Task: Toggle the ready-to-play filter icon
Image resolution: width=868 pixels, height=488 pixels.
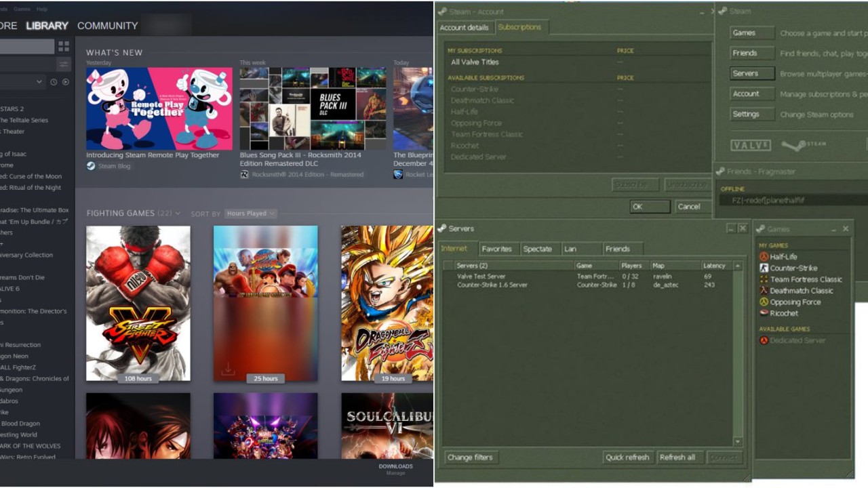Action: 66,82
